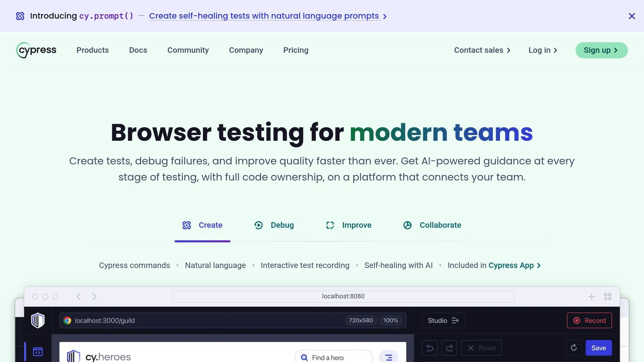Click the grid view icon in mock browser

[608, 297]
